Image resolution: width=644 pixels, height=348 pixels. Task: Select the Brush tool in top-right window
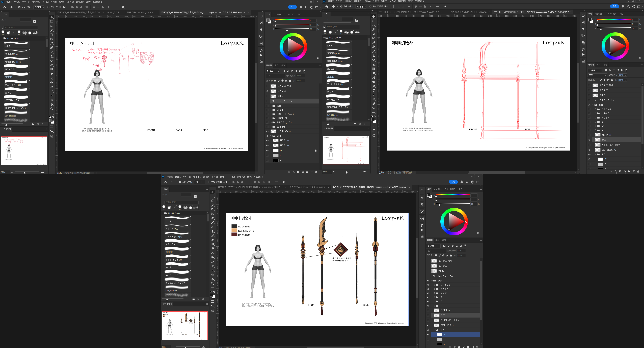click(x=374, y=51)
